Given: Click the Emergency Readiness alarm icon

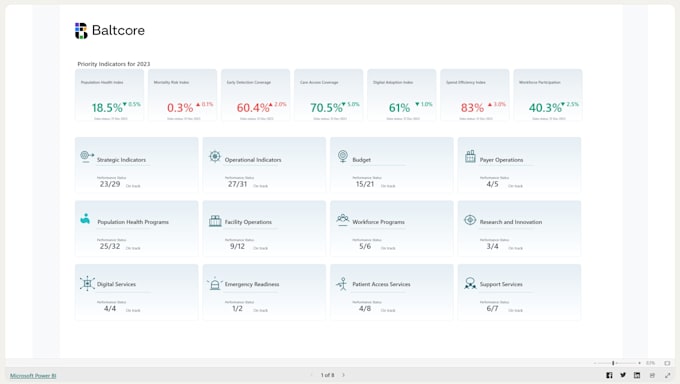Looking at the screenshot, I should (215, 283).
